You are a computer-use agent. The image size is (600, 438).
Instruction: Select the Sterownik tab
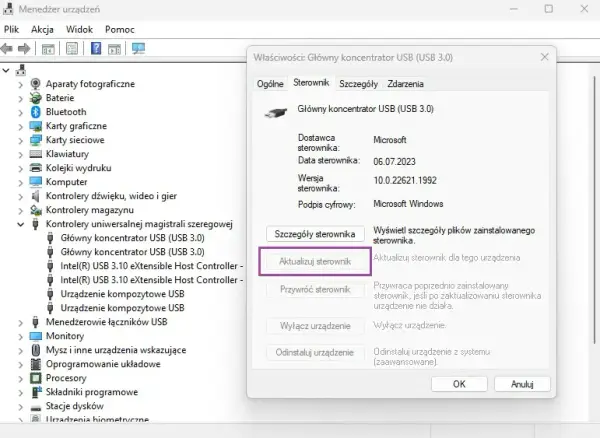click(311, 83)
